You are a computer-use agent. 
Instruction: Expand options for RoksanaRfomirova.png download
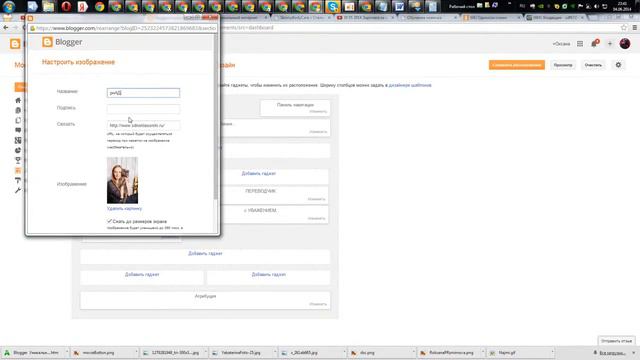[x=483, y=353]
